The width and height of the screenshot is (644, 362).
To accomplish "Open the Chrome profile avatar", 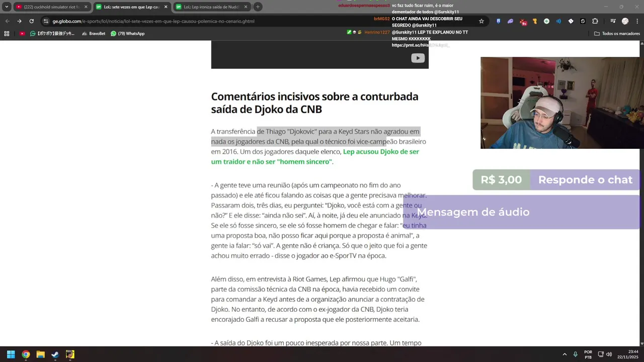I will point(625,21).
